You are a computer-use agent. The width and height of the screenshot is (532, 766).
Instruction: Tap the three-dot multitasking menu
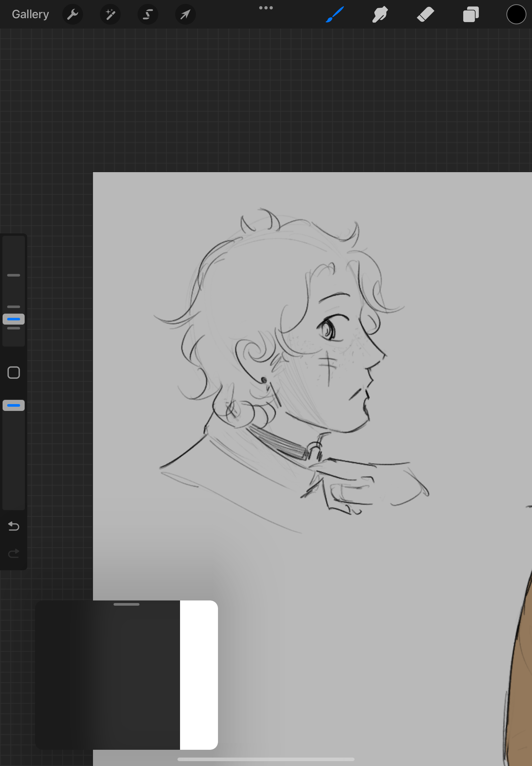pyautogui.click(x=266, y=8)
